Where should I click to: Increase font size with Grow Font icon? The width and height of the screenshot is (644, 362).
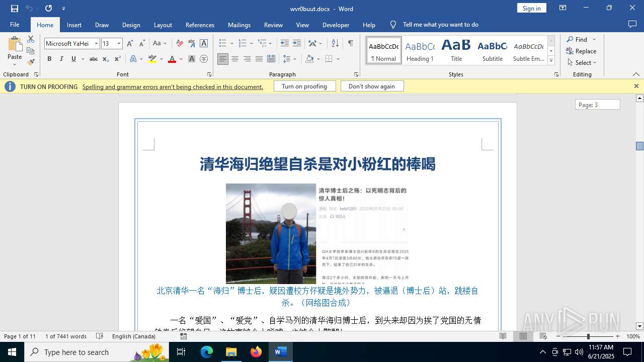click(130, 44)
